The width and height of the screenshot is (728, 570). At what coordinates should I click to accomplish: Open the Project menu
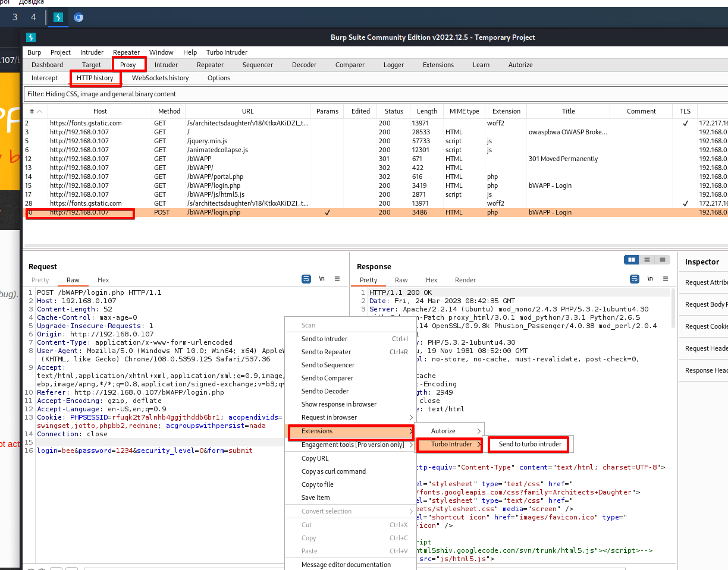[x=61, y=52]
